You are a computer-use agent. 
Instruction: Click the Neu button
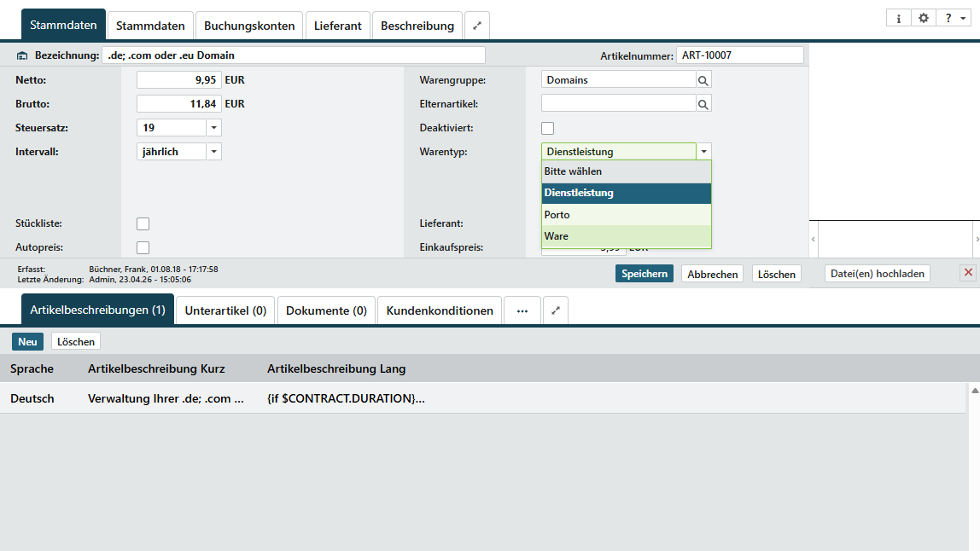(x=27, y=342)
